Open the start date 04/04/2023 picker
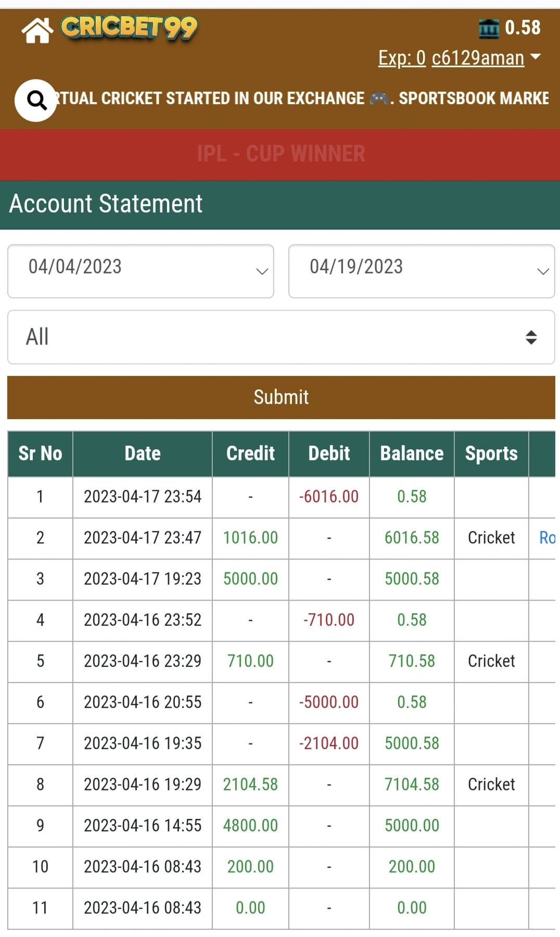This screenshot has width=560, height=937. pos(141,271)
